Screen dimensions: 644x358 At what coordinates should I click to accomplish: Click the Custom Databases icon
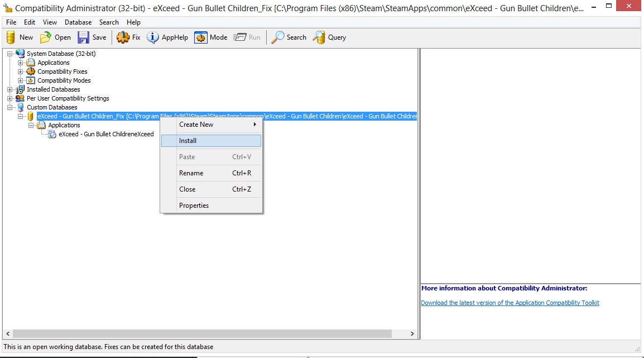pyautogui.click(x=20, y=107)
